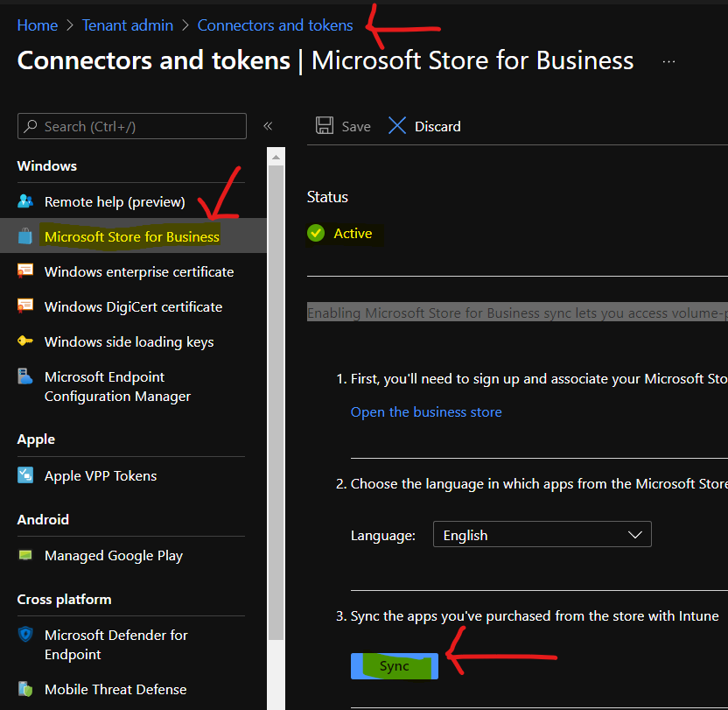The width and height of the screenshot is (728, 710).
Task: Open Mobile Threat Defense
Action: point(115,690)
